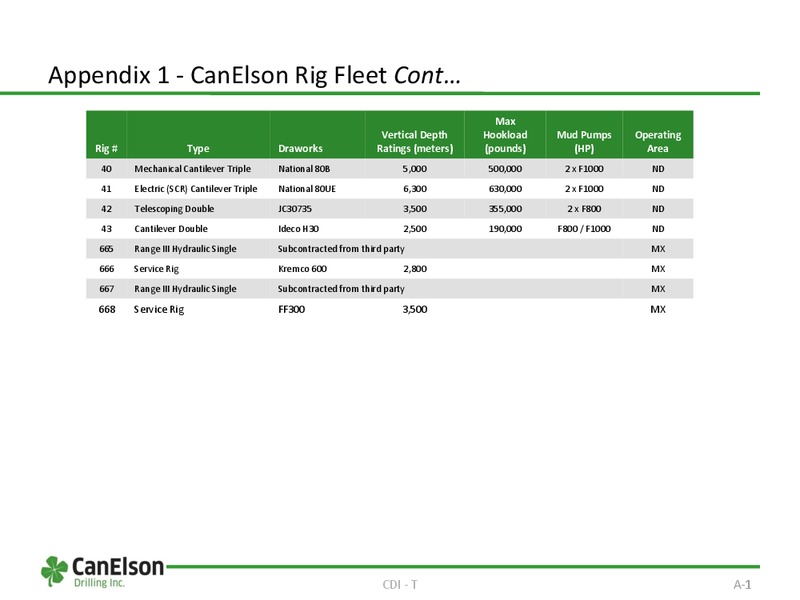Select '2 x F1000' mud pumps for rig 41
The height and width of the screenshot is (600, 800).
pyautogui.click(x=584, y=189)
